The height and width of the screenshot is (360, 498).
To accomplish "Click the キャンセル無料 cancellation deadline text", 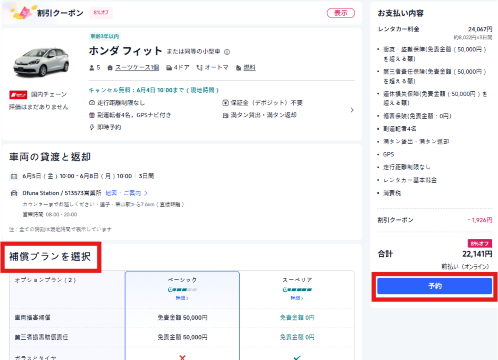I will pos(154,90).
